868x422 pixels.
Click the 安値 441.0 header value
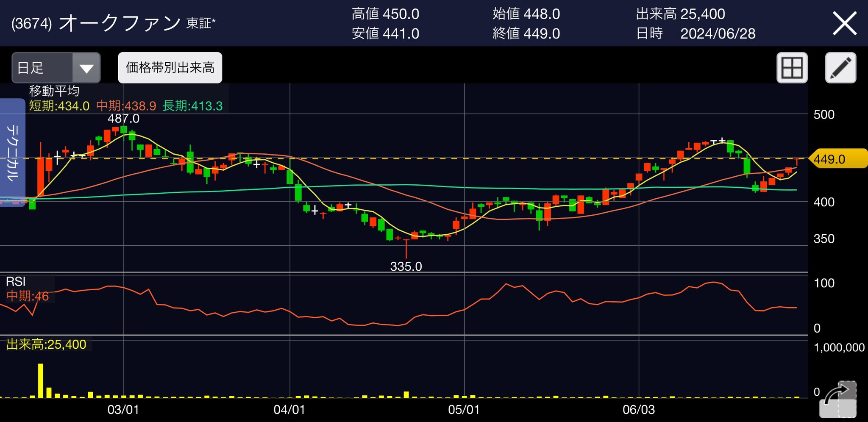[385, 33]
